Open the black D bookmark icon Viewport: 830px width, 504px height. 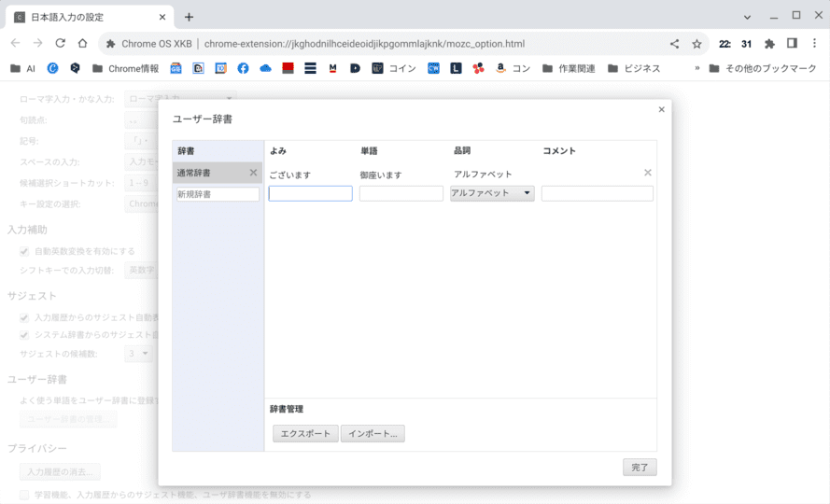(x=355, y=68)
